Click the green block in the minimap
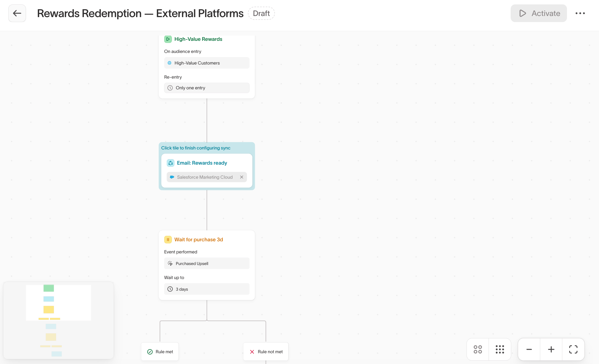The width and height of the screenshot is (599, 364). tap(49, 288)
